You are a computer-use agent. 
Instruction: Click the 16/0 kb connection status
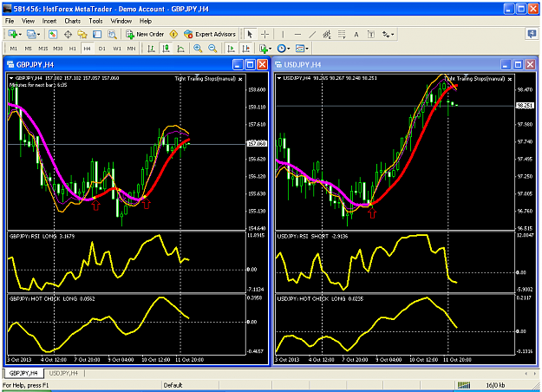tap(495, 385)
